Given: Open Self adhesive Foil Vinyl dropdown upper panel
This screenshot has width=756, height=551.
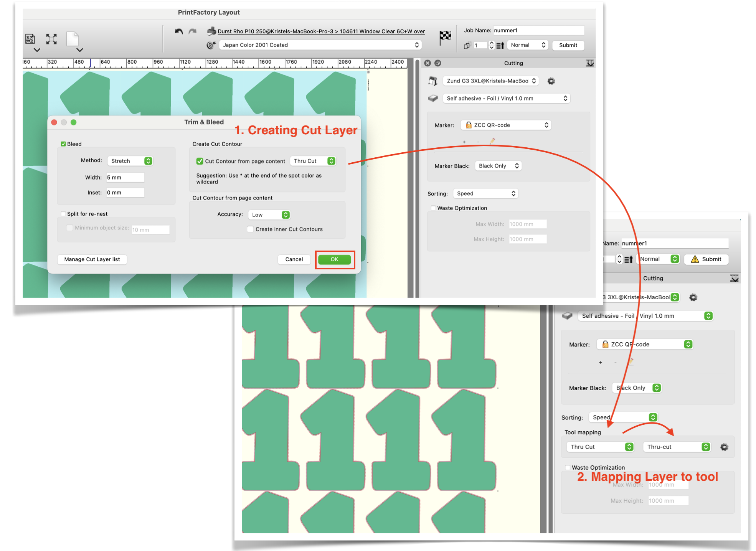Looking at the screenshot, I should [507, 98].
